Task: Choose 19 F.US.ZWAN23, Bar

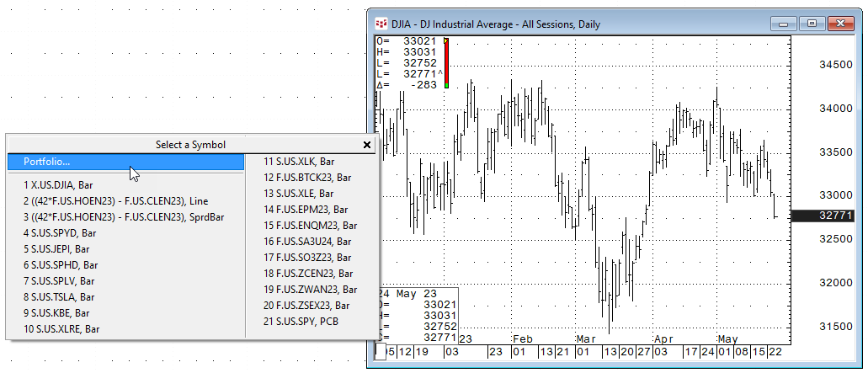Action: coord(312,290)
